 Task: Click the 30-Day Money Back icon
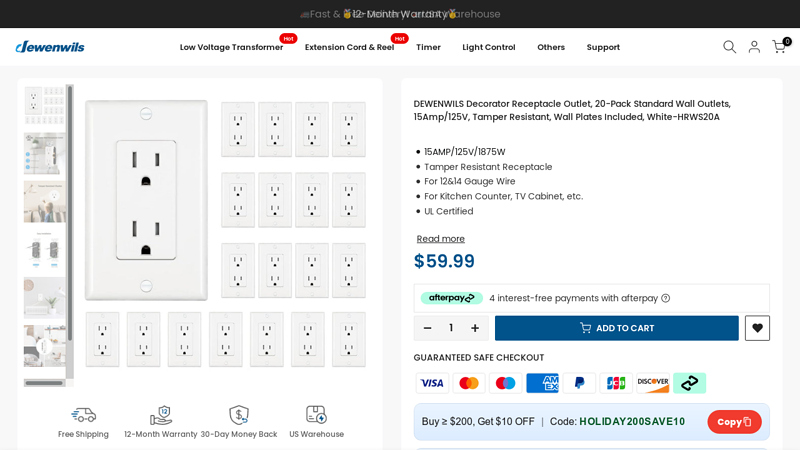point(239,415)
